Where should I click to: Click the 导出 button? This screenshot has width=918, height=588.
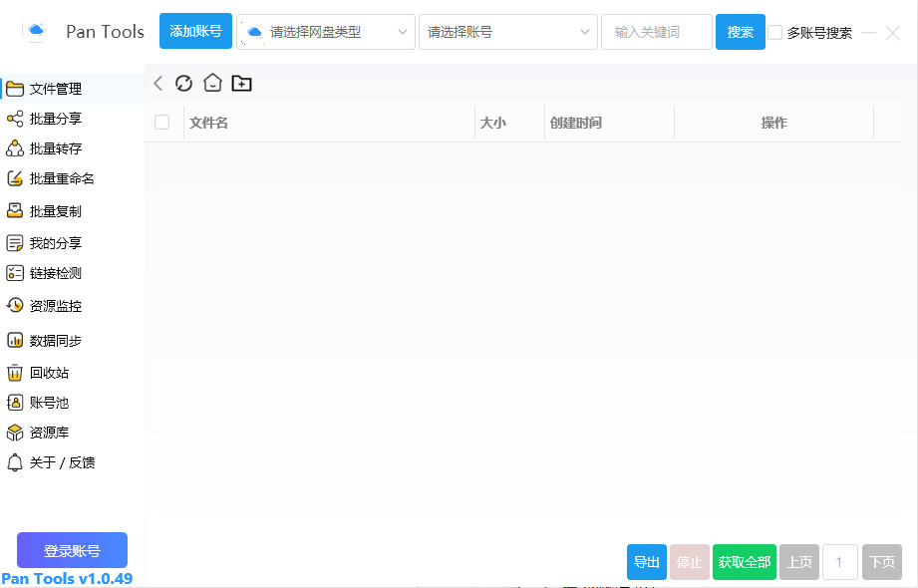(646, 562)
